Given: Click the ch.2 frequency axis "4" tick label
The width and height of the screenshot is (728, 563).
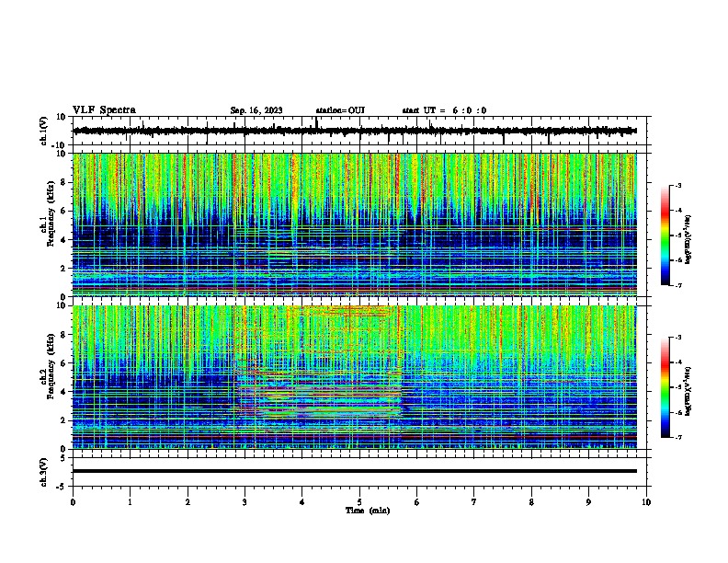Looking at the screenshot, I should click(63, 392).
